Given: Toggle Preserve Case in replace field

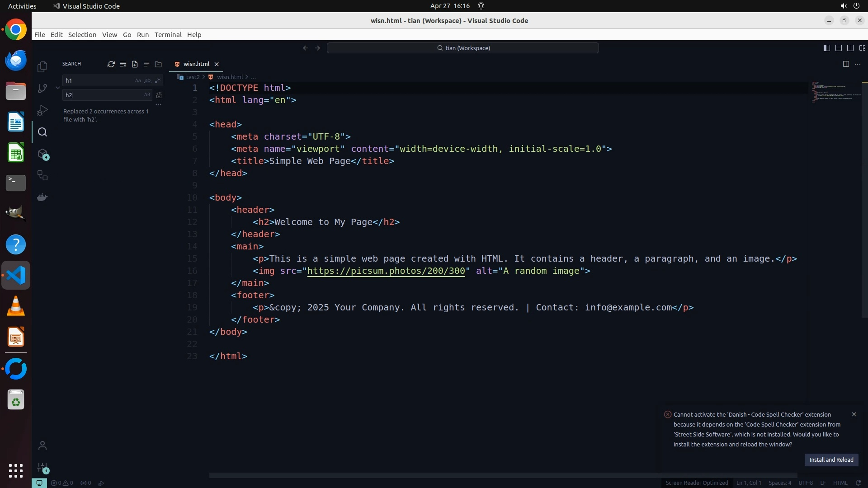Looking at the screenshot, I should 147,95.
